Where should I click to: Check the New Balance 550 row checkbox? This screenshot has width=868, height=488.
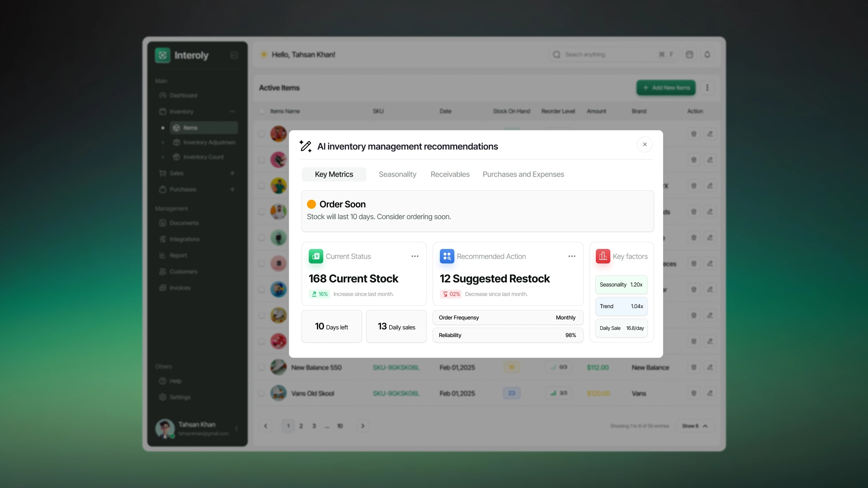click(x=261, y=367)
